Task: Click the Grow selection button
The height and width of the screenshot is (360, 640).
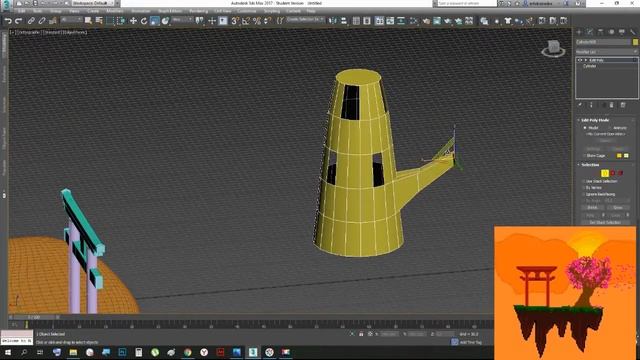Action: [618, 207]
